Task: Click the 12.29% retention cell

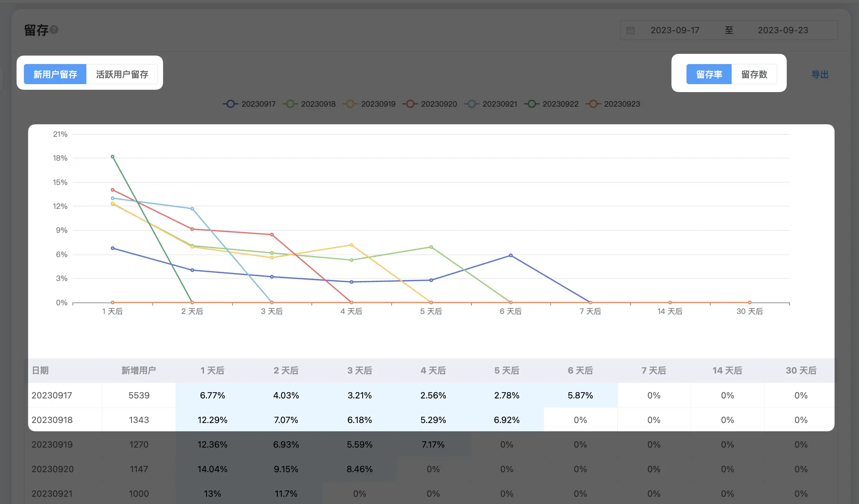Action: [x=212, y=420]
